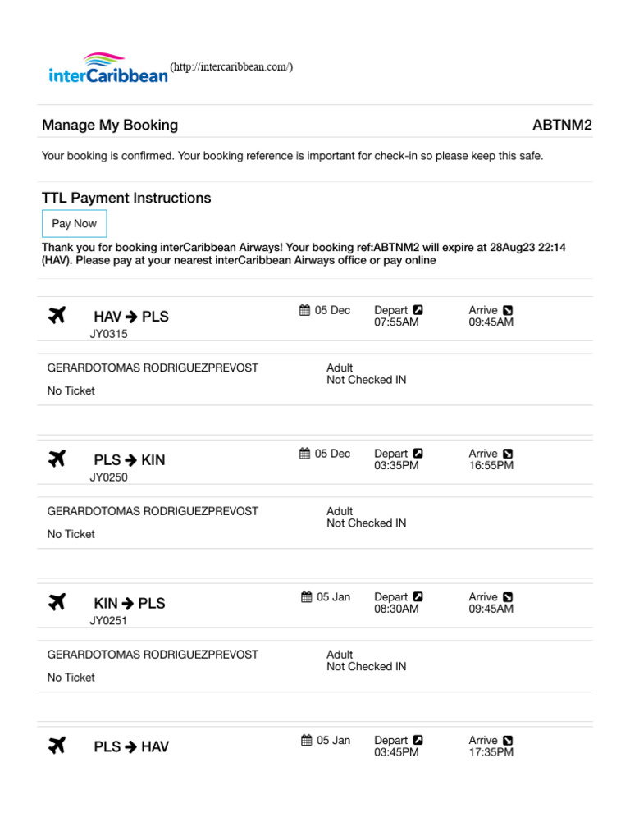Click the Arrive icon at 17:35PM flight
Viewport: 630px width, 840px height.
pos(508,741)
